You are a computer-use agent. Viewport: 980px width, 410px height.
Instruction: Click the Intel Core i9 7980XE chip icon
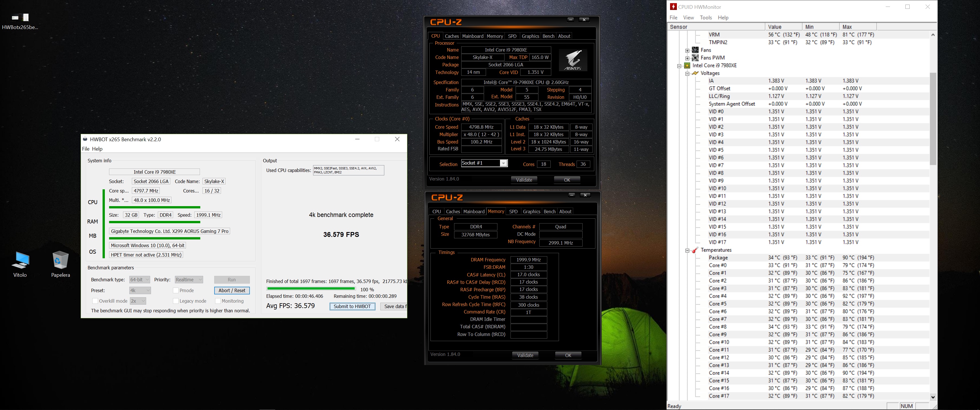tap(687, 65)
